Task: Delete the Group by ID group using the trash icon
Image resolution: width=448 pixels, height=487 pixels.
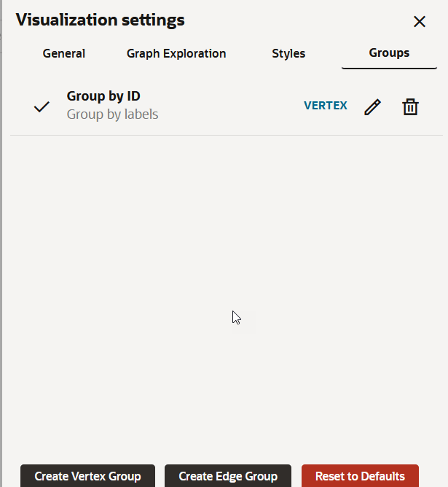Action: click(x=410, y=107)
